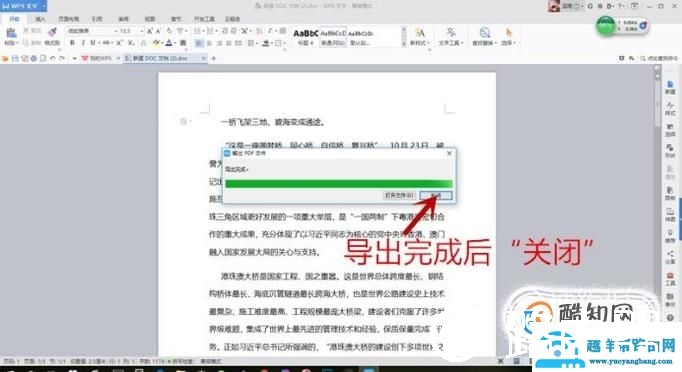Click the redo arrow icon
Viewport: 682px width, 372px height.
(x=62, y=58)
